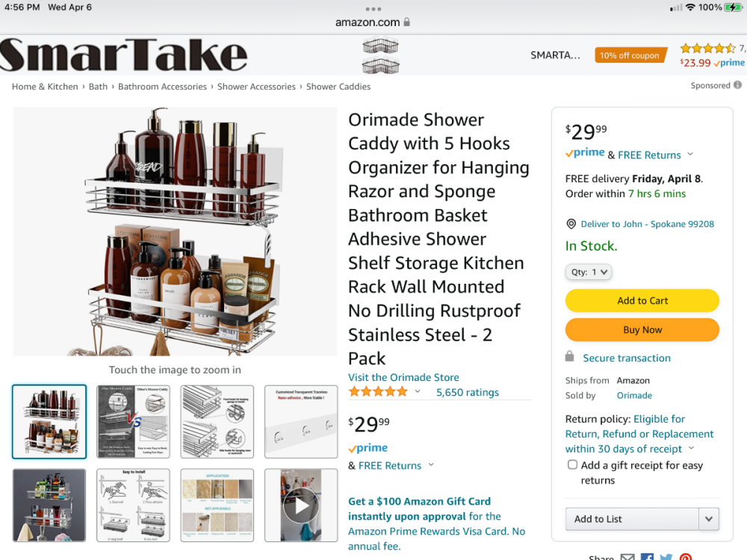Share via Pinterest icon
The height and width of the screenshot is (560, 747).
pyautogui.click(x=686, y=557)
